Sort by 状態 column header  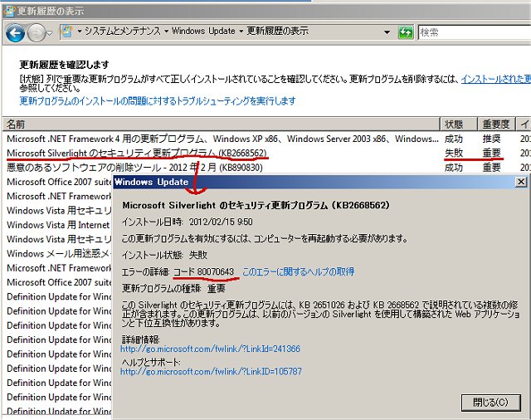(x=459, y=125)
